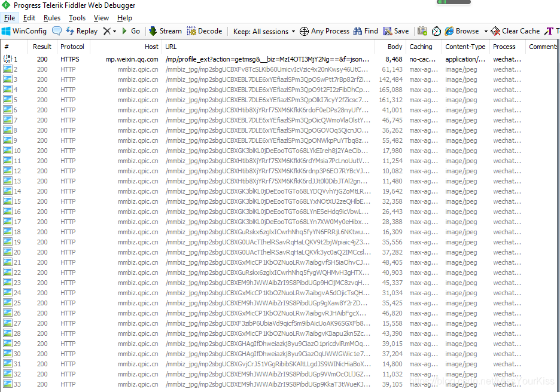The height and width of the screenshot is (392, 560).
Task: Click host mp.weixin.qq.com in session 1
Action: pyautogui.click(x=132, y=59)
